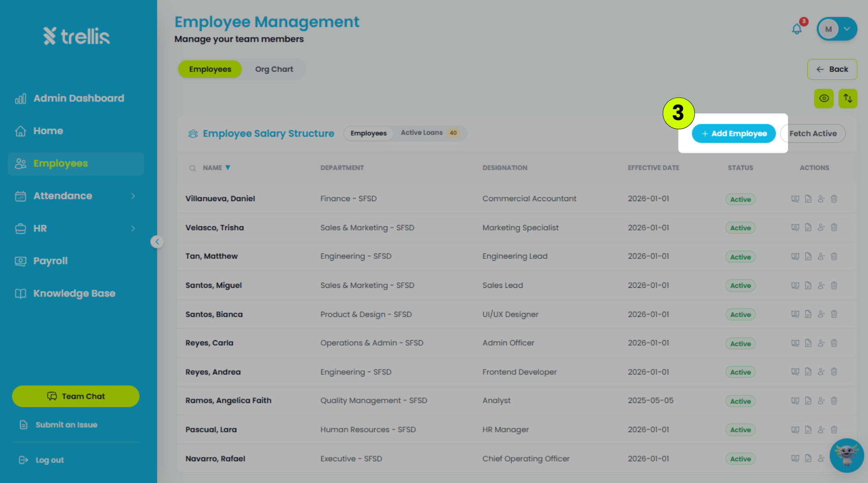Click Add Employee button
The image size is (868, 483).
[734, 133]
